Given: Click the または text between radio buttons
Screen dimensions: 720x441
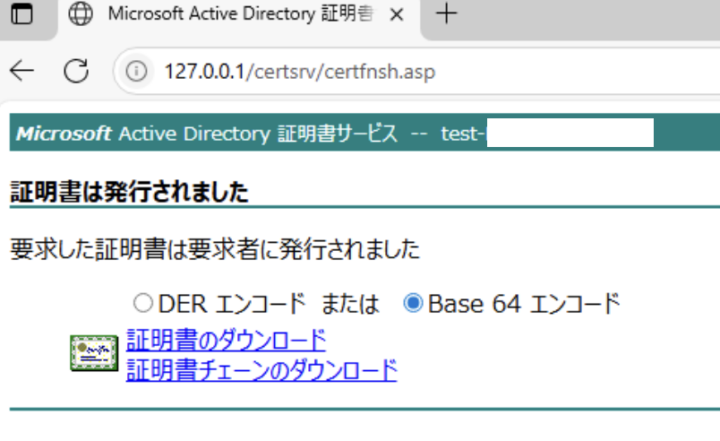Looking at the screenshot, I should [350, 304].
